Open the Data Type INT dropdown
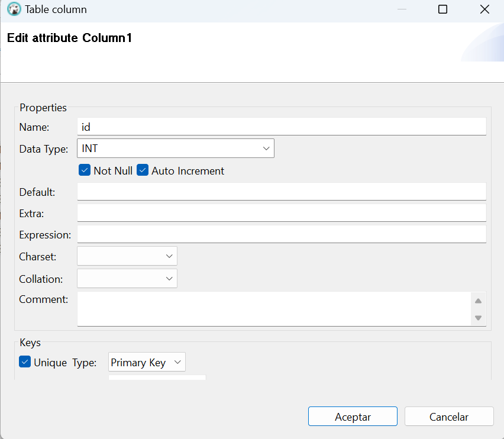Image resolution: width=504 pixels, height=439 pixels. click(176, 148)
